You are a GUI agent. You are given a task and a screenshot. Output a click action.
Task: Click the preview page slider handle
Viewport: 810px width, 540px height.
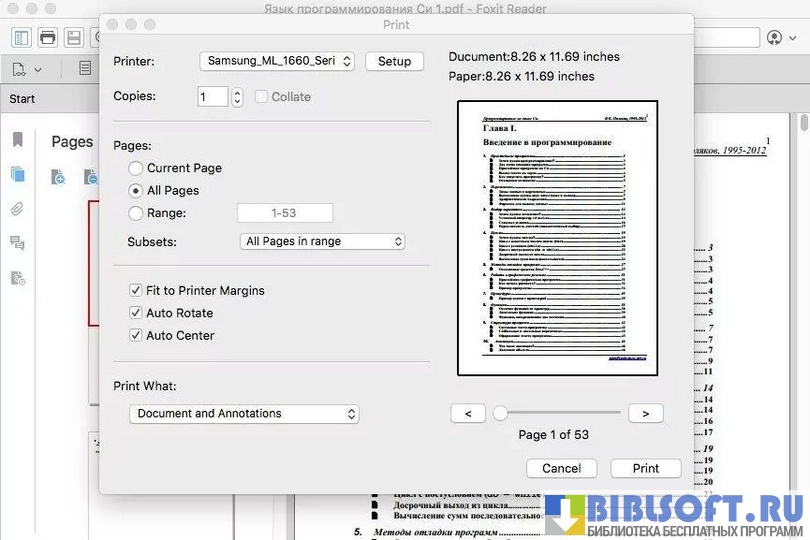click(500, 413)
